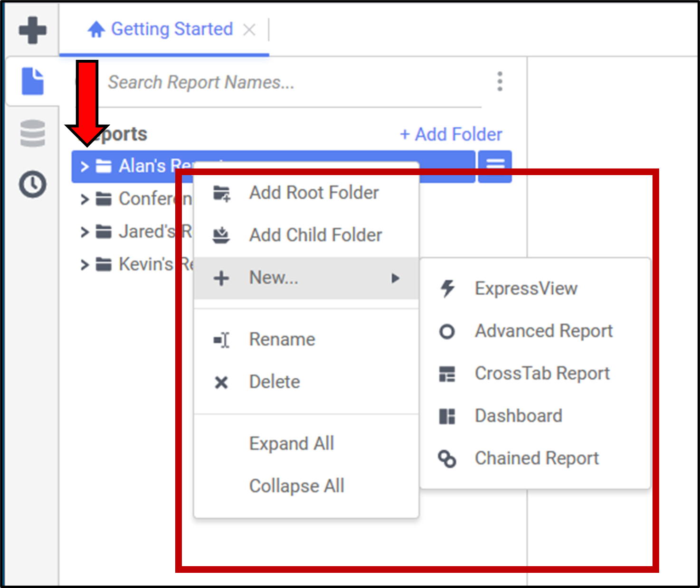Choose Chained Report from the submenu
The height and width of the screenshot is (588, 700).
[x=536, y=458]
